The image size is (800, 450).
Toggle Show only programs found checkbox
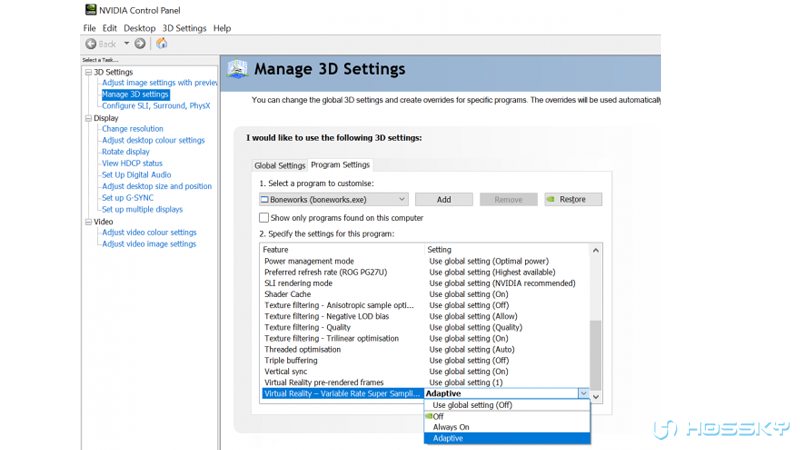point(264,218)
